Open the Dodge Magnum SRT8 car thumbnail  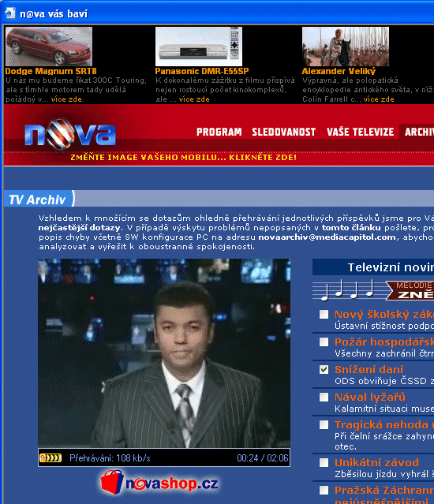(49, 47)
